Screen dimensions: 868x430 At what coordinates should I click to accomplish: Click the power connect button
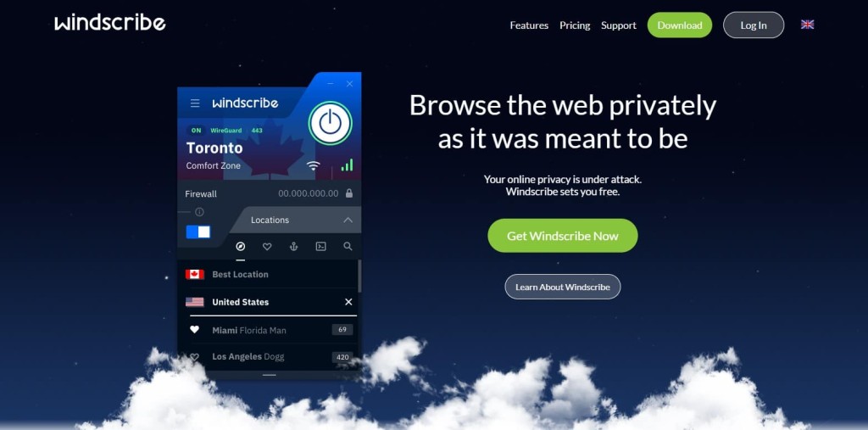pyautogui.click(x=330, y=123)
